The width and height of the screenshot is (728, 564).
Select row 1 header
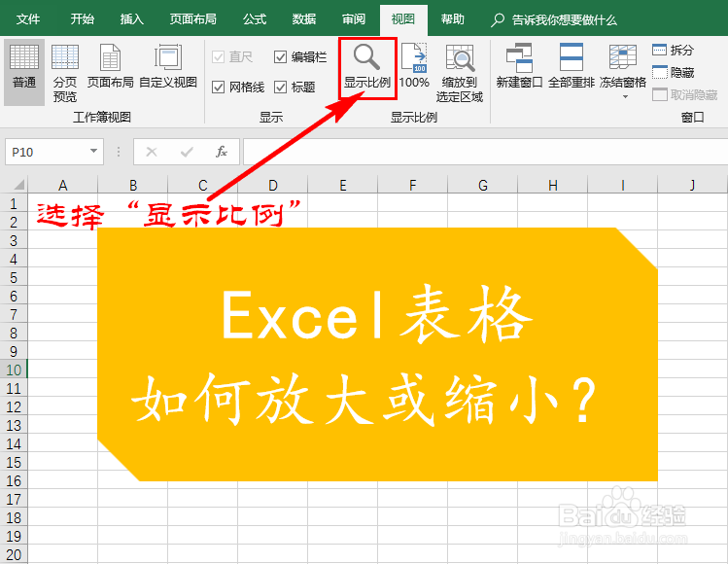tap(14, 203)
